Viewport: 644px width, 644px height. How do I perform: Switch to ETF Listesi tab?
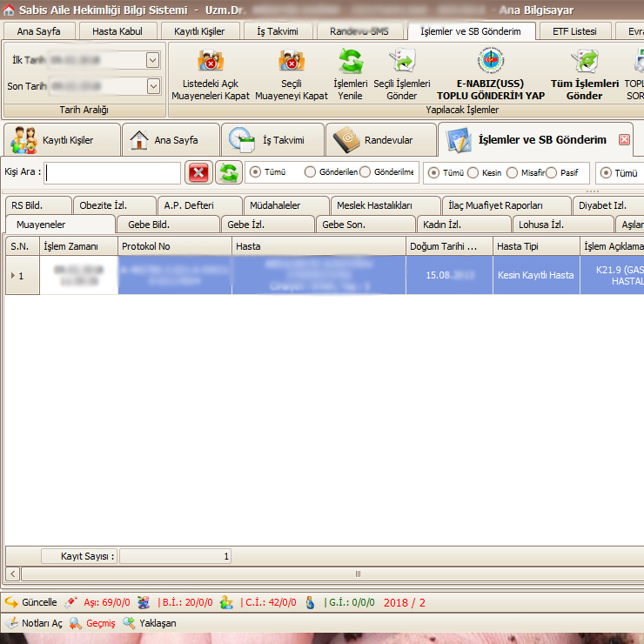[574, 31]
